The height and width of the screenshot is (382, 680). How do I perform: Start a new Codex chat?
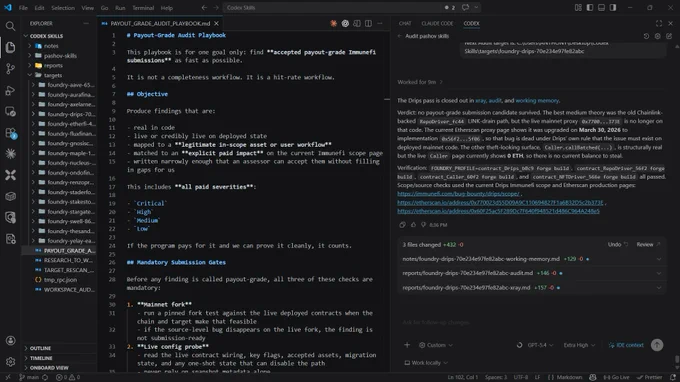(x=669, y=36)
